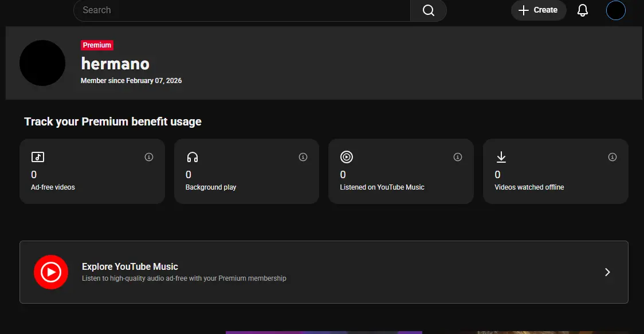
Task: Click the Listen to high-quality audio description
Action: point(184,278)
